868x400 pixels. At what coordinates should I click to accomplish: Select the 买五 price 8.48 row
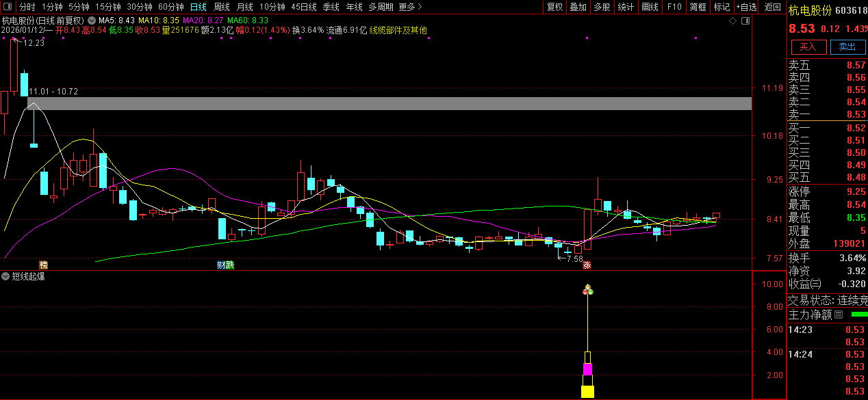(827, 177)
